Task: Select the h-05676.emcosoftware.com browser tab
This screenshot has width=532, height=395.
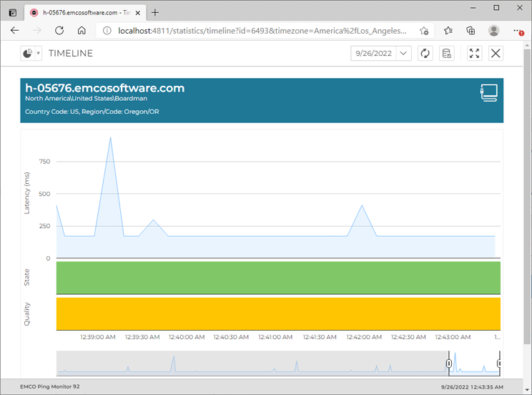Action: 79,12
